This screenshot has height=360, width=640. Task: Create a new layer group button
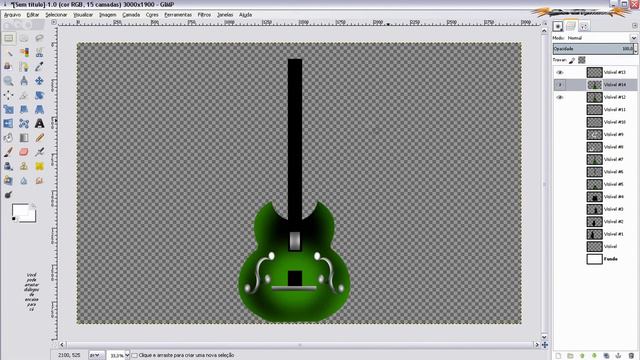[570, 356]
